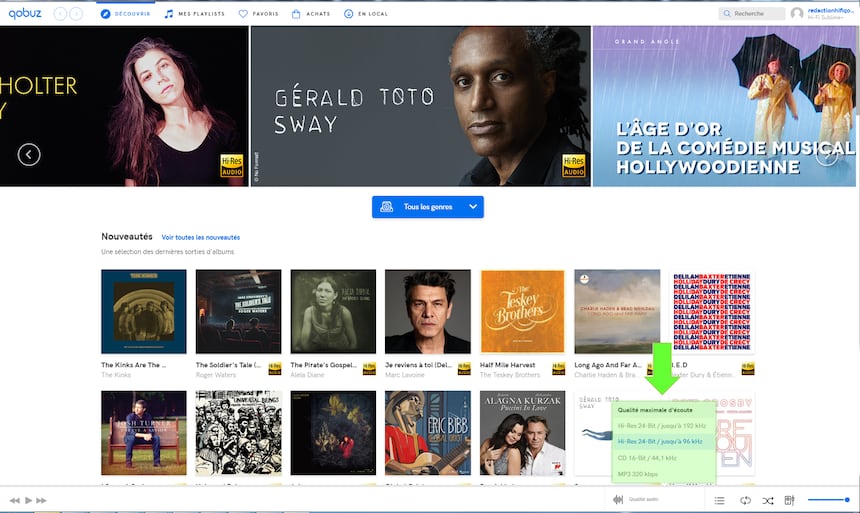
Task: Click the next track button
Action: pos(42,500)
